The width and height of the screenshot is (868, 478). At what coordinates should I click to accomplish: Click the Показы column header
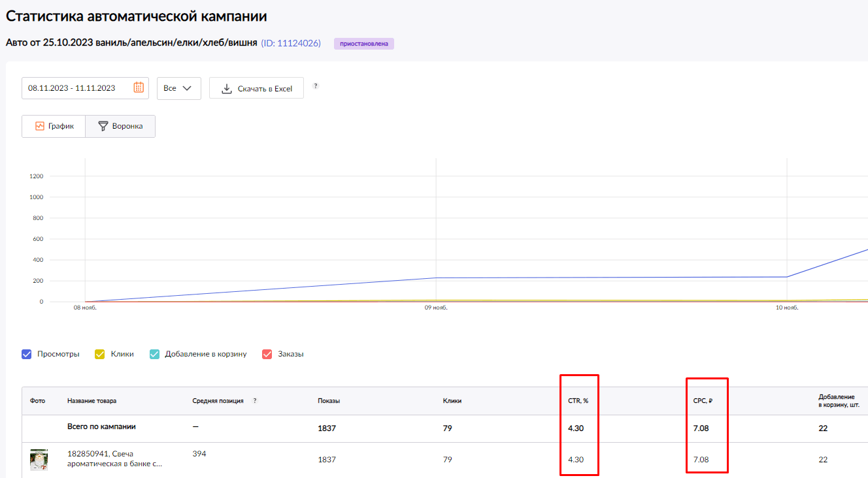click(x=329, y=401)
